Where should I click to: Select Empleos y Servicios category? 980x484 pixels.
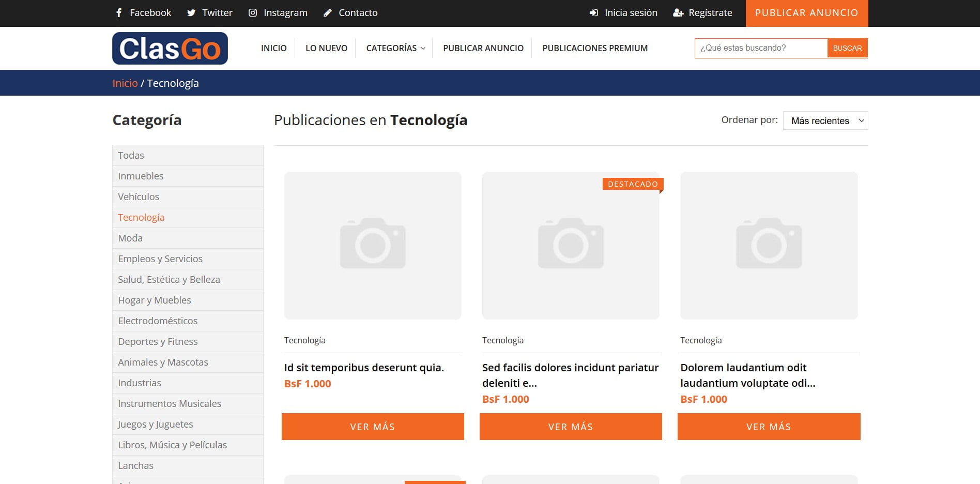pyautogui.click(x=188, y=259)
